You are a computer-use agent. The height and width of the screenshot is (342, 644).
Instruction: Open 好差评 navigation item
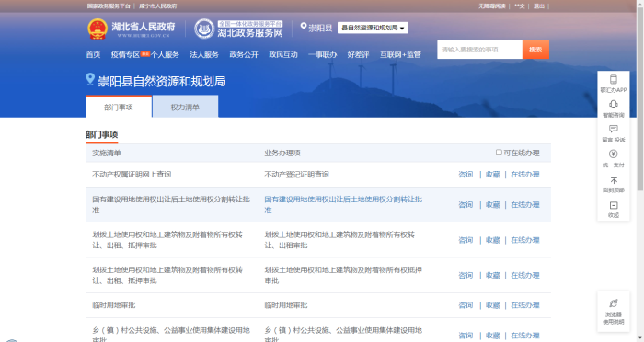(x=358, y=54)
